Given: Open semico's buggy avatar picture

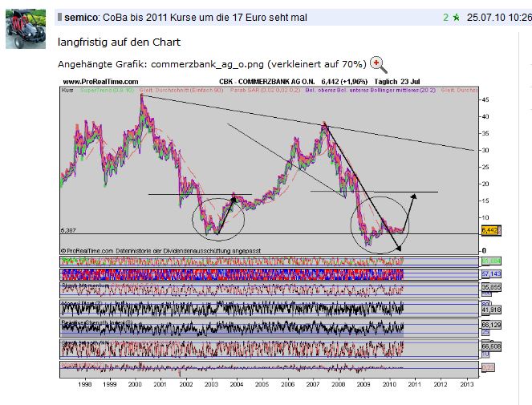Looking at the screenshot, I should (26, 29).
